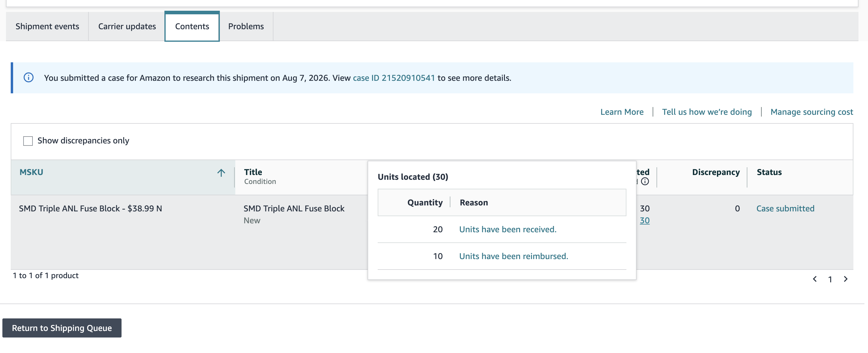Screen dimensions: 868x353
Task: Click the units located info icon
Action: (x=645, y=181)
